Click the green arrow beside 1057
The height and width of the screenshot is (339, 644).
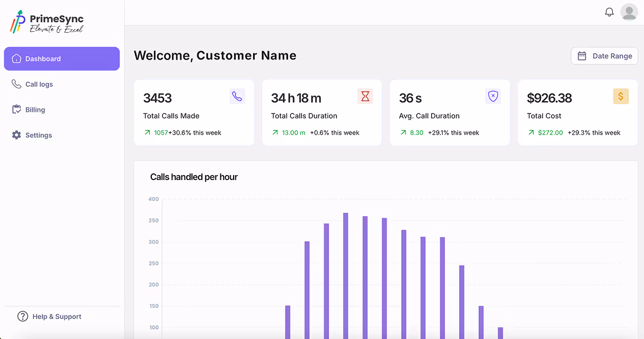[x=147, y=133]
